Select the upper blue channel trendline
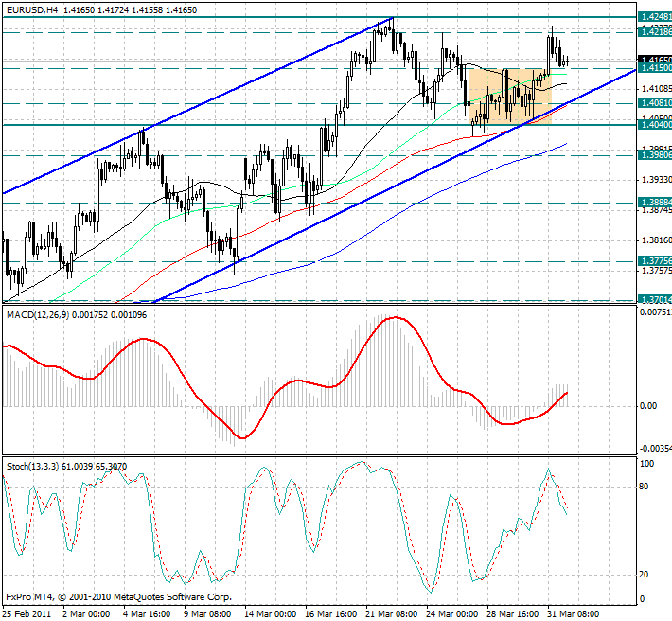This screenshot has width=672, height=621. tap(198, 106)
